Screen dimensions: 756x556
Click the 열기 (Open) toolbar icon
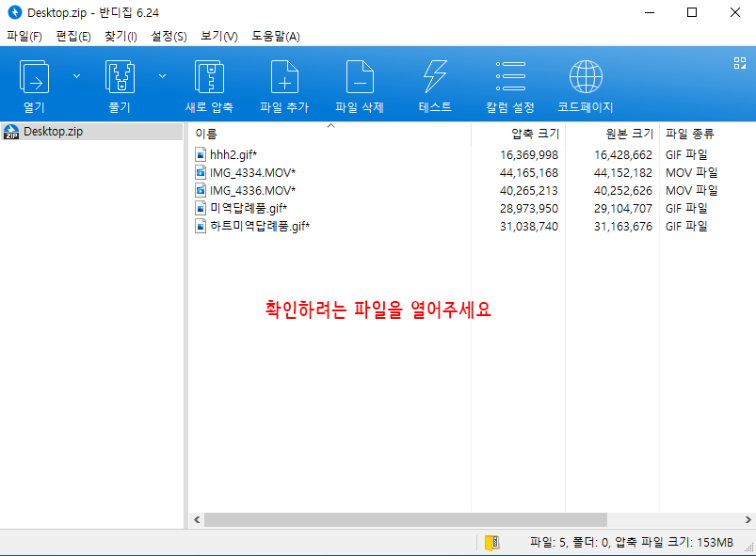click(34, 77)
